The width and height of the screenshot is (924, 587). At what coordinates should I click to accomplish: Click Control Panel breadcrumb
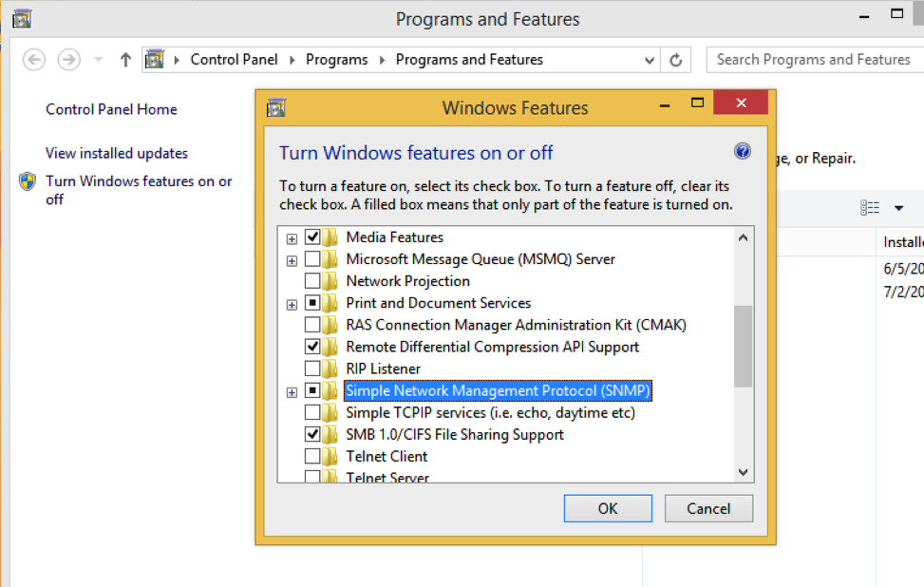(x=234, y=60)
